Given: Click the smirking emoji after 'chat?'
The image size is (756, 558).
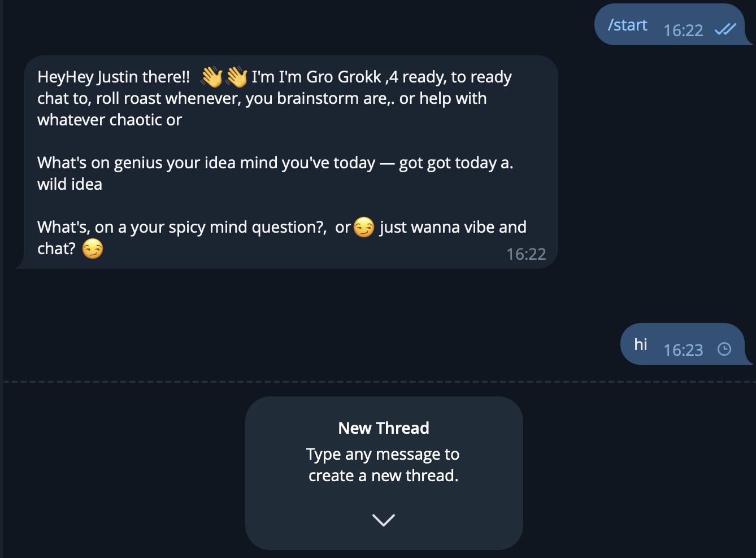Looking at the screenshot, I should point(93,249).
